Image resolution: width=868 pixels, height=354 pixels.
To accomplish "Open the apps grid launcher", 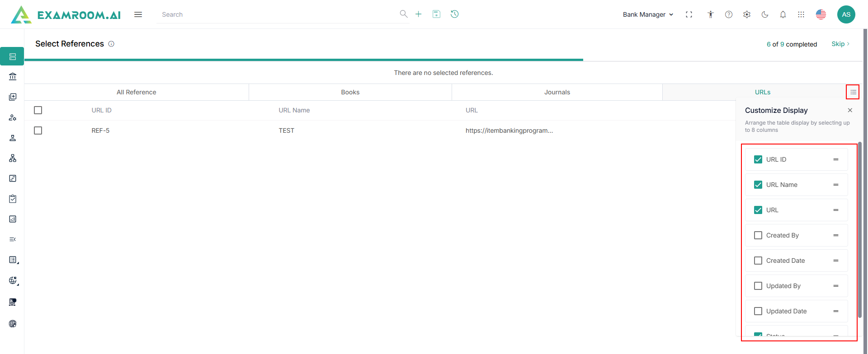I will click(x=801, y=14).
